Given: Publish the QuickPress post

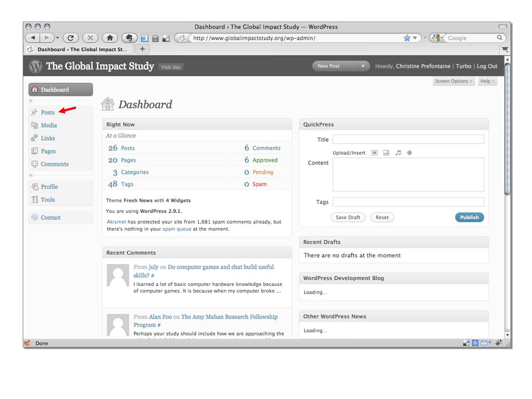Looking at the screenshot, I should pyautogui.click(x=469, y=217).
